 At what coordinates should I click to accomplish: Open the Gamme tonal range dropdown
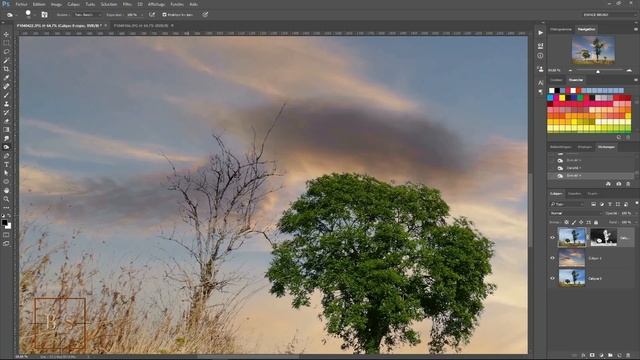coord(86,15)
